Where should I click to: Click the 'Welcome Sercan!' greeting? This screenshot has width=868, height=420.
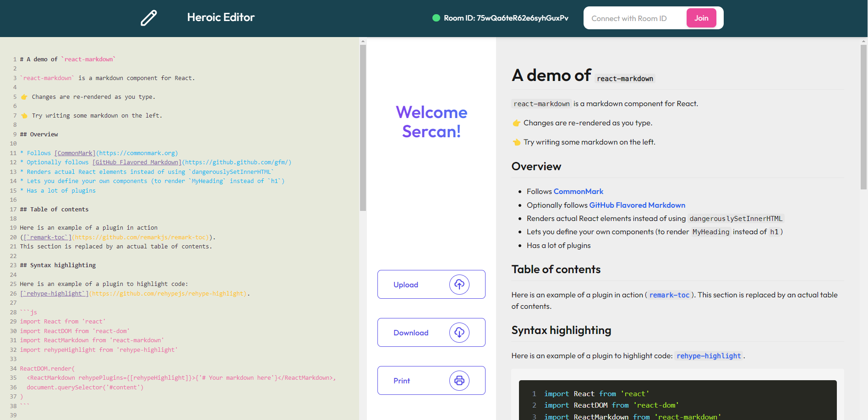tap(431, 122)
